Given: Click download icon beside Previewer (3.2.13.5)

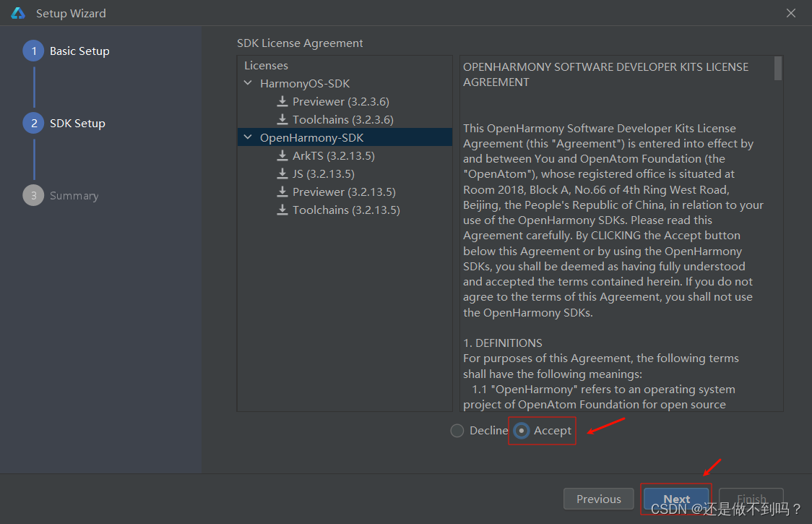Looking at the screenshot, I should (x=282, y=192).
